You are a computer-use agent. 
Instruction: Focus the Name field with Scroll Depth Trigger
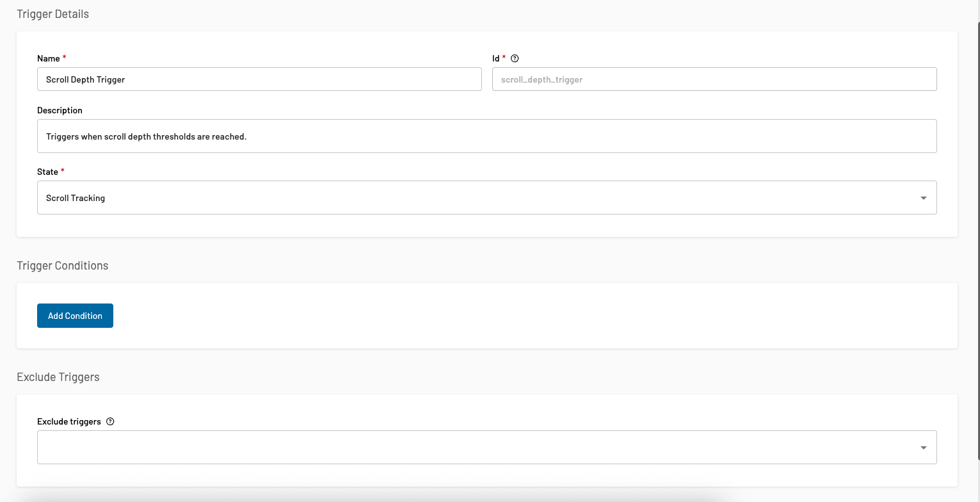259,79
